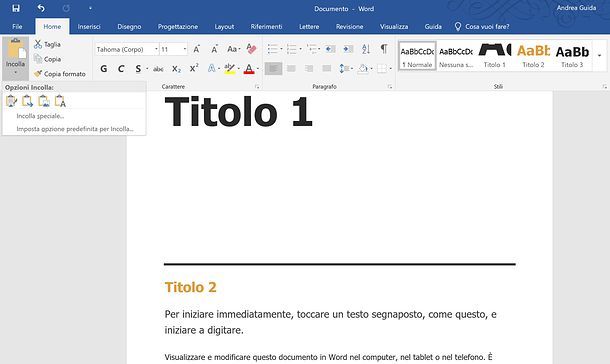610x364 pixels.
Task: Switch to the Visualizza tab
Action: [394, 26]
